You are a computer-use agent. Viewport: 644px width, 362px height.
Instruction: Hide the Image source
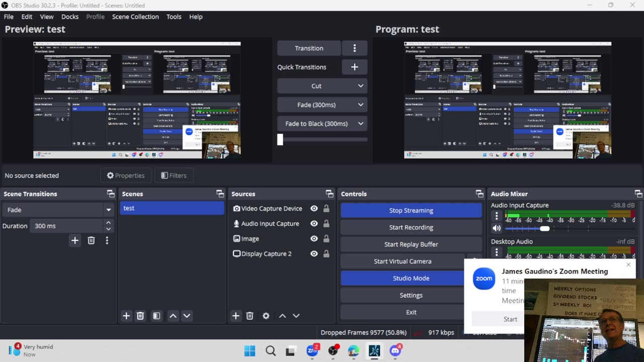point(314,239)
